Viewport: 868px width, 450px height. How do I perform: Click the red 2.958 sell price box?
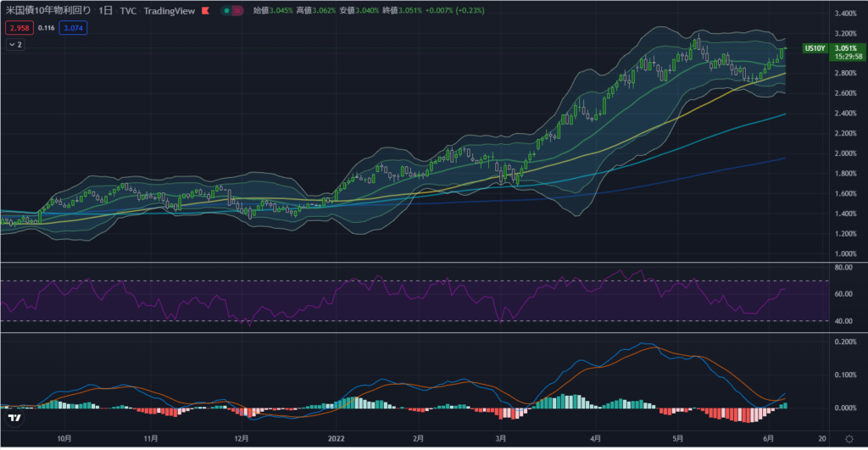19,28
